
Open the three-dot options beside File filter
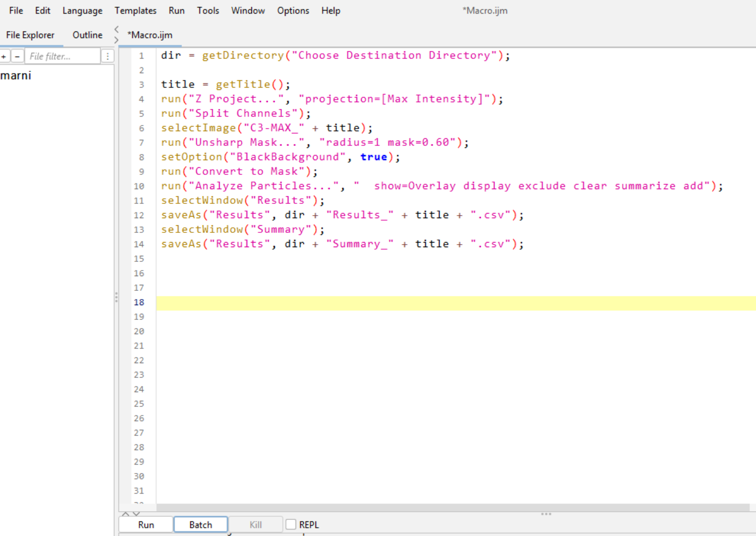click(107, 56)
